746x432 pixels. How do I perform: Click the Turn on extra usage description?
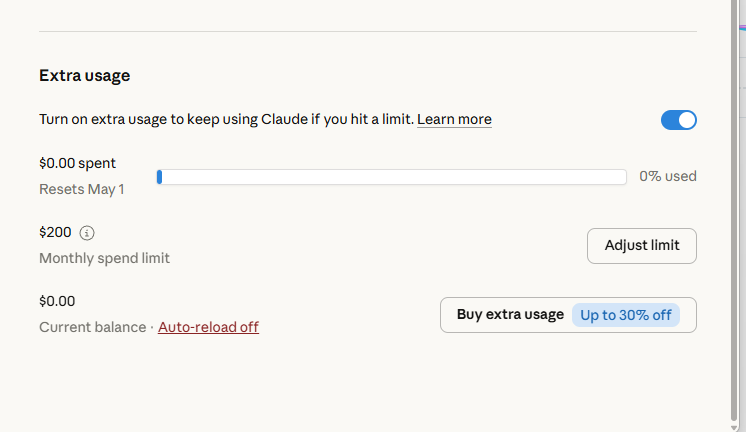(x=226, y=119)
